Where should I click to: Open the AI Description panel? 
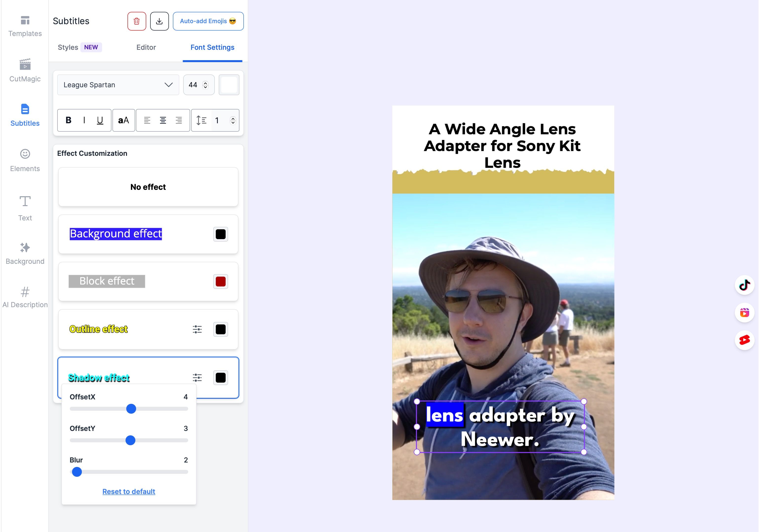[x=25, y=297]
